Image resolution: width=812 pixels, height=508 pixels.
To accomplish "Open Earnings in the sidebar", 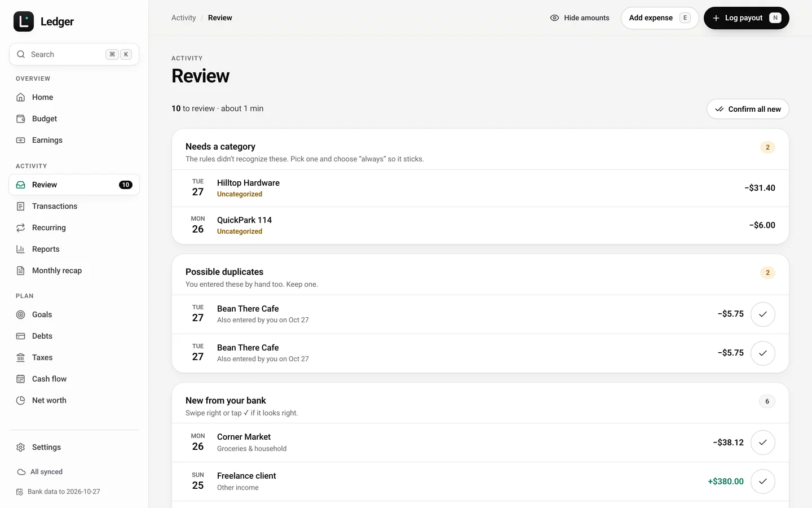I will point(74,140).
